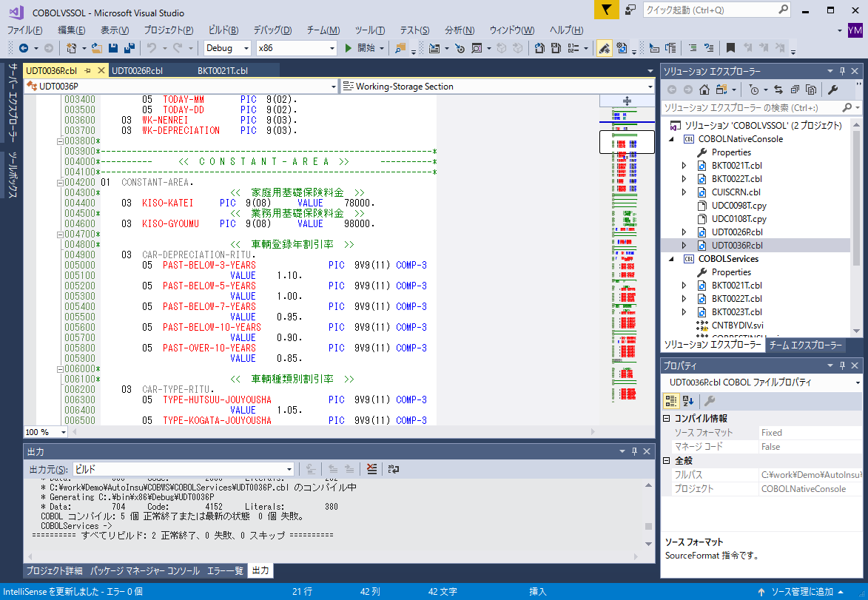Collapse the COBOLNativeConsole project node
868x600 pixels.
point(671,139)
